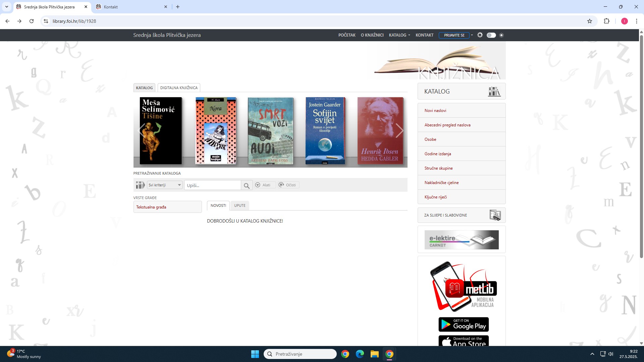Select the KATALOG tab above carousel
The width and height of the screenshot is (644, 362).
(x=144, y=88)
